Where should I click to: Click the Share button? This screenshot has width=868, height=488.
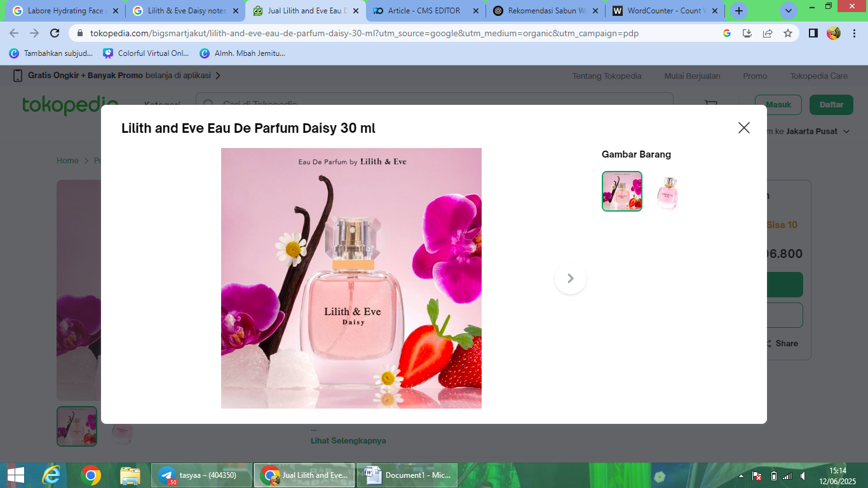[x=781, y=343]
